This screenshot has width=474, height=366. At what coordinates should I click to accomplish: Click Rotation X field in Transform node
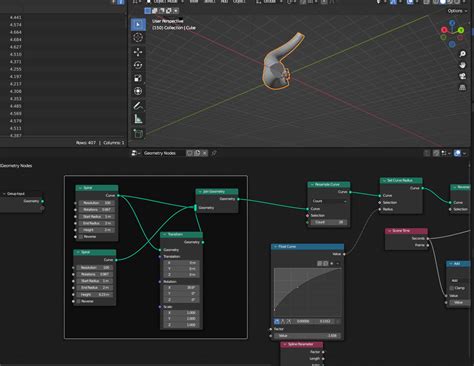click(x=182, y=287)
